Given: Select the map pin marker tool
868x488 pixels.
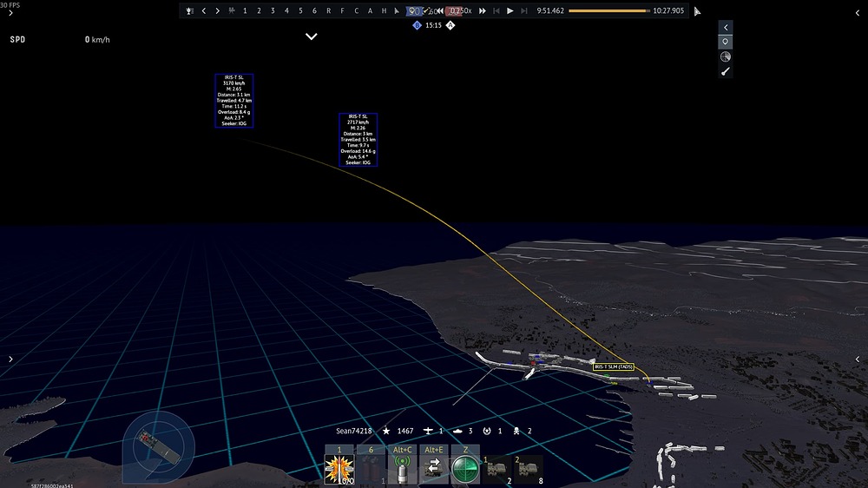Looking at the screenshot, I should (726, 42).
